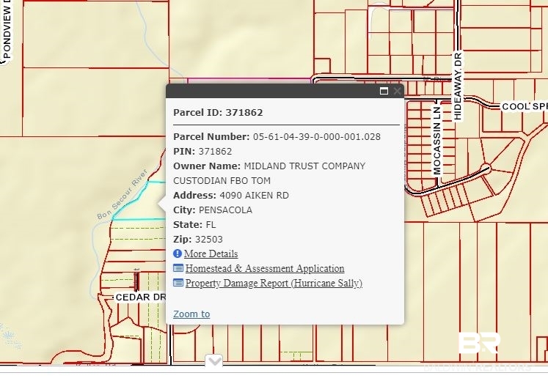The height and width of the screenshot is (392, 548).
Task: Click the Bon Secour River label
Action: (x=123, y=194)
